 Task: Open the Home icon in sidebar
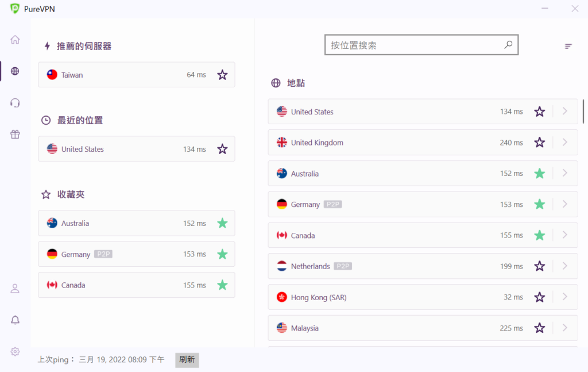coord(15,40)
